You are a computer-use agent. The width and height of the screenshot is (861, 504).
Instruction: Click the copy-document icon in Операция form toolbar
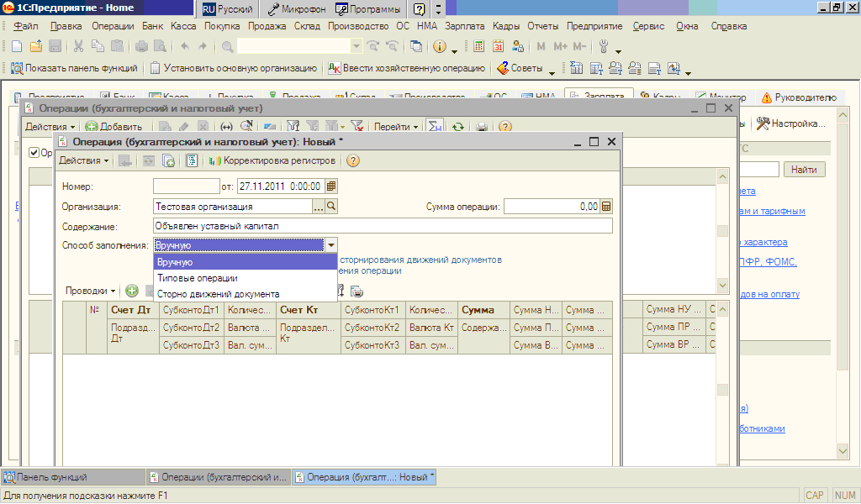[x=168, y=160]
